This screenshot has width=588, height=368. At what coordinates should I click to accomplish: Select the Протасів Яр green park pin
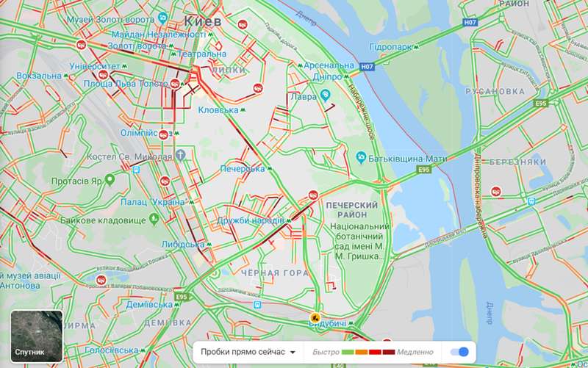[x=110, y=180]
